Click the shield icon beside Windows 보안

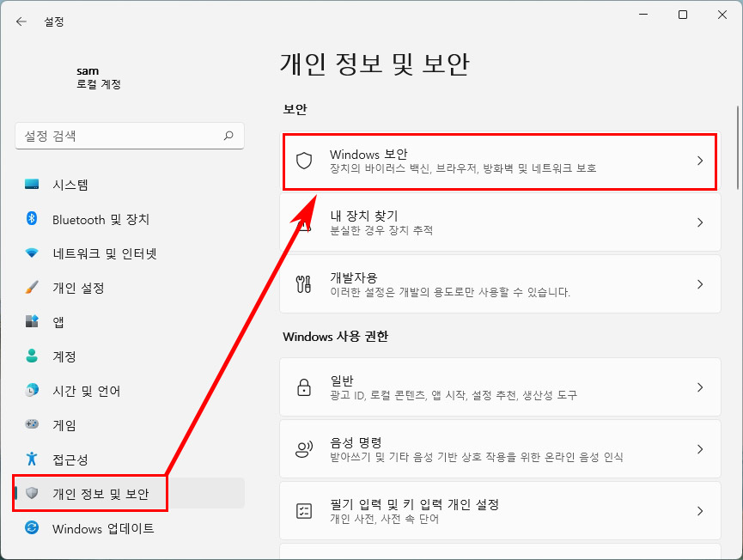coord(304,161)
